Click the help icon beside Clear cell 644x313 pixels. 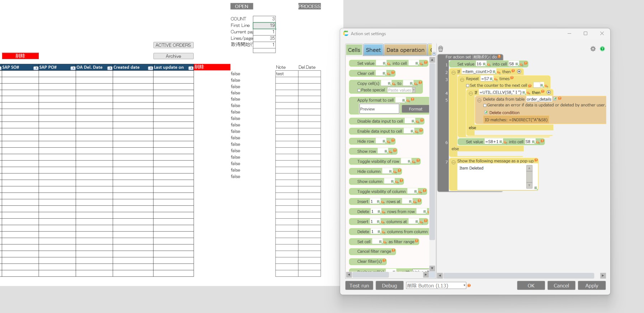pyautogui.click(x=393, y=73)
